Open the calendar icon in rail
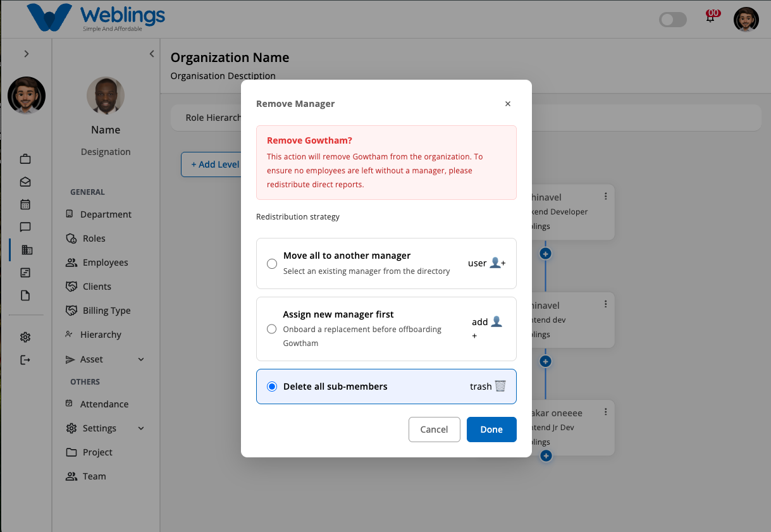Image resolution: width=771 pixels, height=532 pixels. (x=25, y=204)
